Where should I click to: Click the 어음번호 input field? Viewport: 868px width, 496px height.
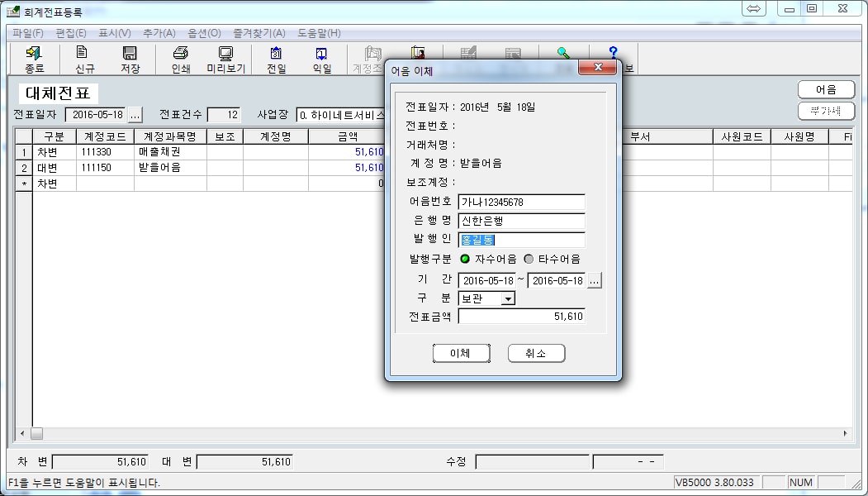[x=521, y=203]
